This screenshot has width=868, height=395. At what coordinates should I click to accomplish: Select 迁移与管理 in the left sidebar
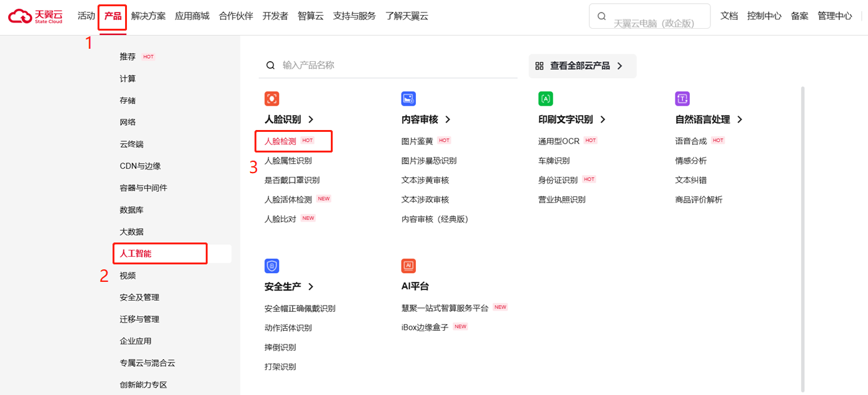click(x=139, y=319)
